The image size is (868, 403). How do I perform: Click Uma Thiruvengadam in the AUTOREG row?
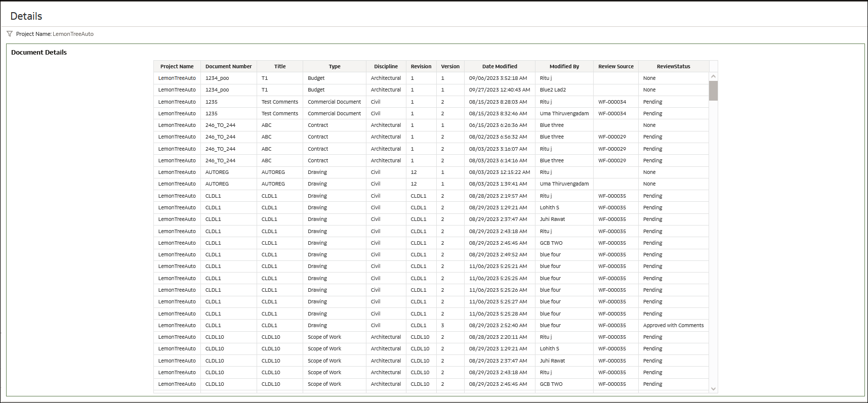click(x=564, y=184)
